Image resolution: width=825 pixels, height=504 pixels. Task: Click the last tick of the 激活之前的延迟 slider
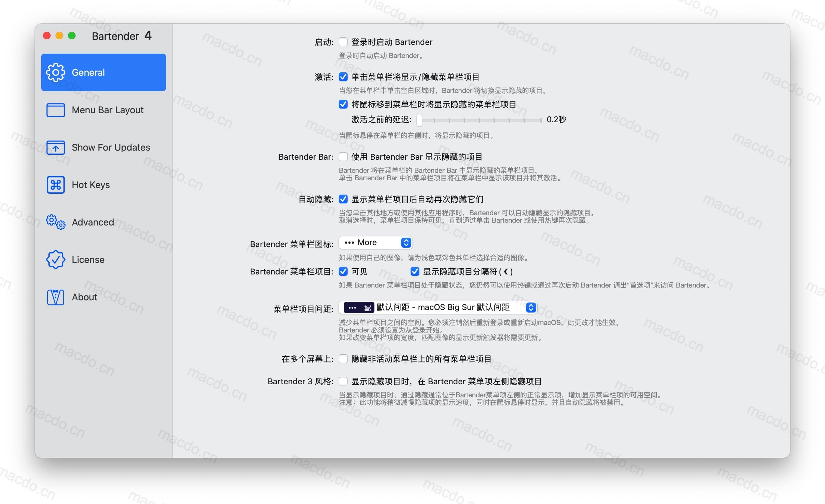(541, 120)
